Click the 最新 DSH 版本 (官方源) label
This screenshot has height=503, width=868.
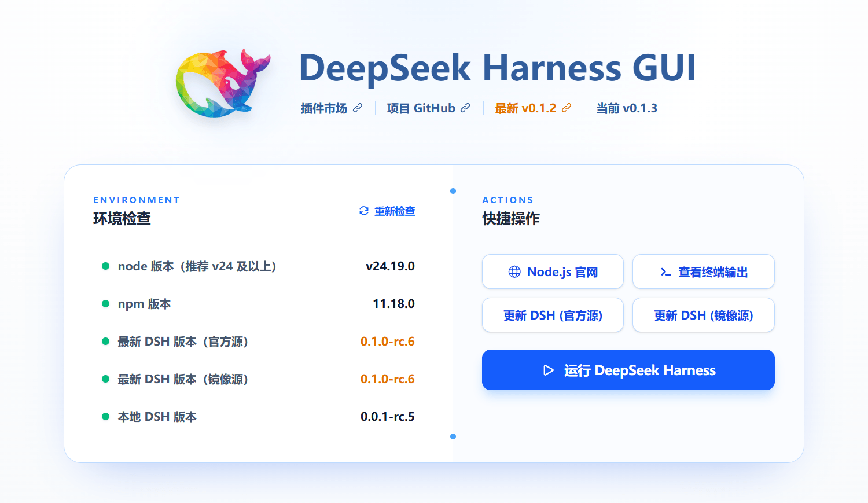pos(183,342)
